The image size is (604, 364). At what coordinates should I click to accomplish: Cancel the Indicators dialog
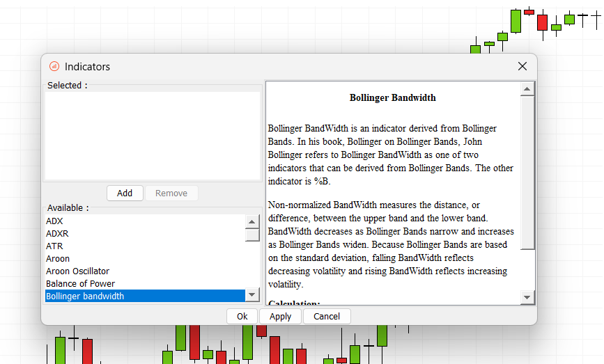coord(327,316)
